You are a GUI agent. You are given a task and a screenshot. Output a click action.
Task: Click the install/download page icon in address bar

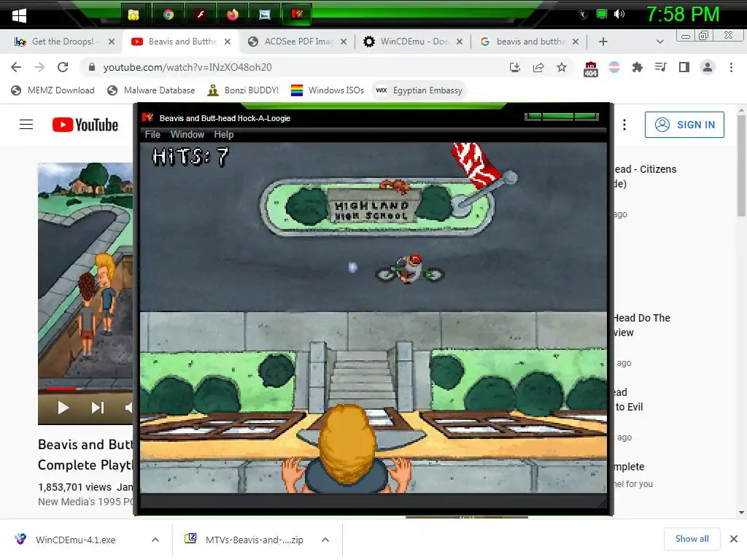point(515,67)
